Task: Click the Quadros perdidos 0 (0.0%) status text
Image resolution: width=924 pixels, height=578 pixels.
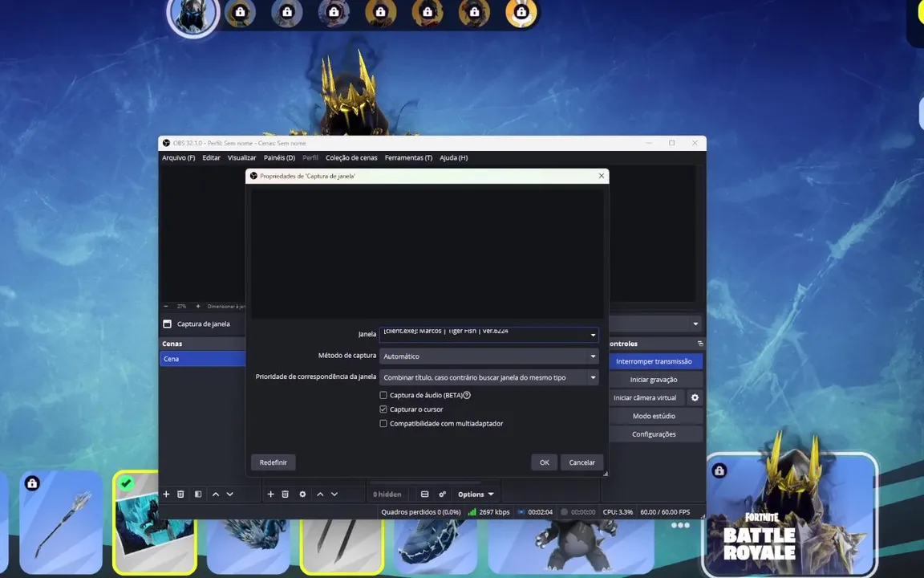Action: 421,512
